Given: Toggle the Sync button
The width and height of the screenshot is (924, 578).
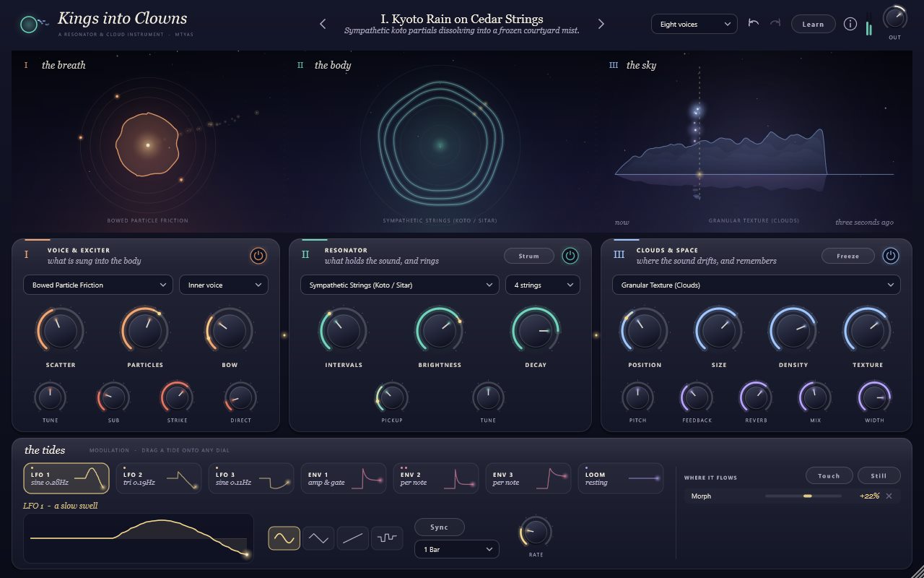Looking at the screenshot, I should pyautogui.click(x=440, y=527).
